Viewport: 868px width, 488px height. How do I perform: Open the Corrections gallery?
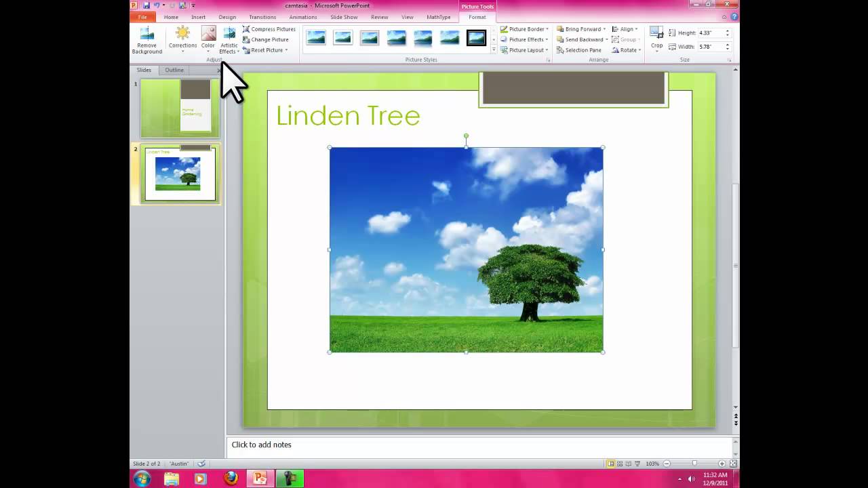click(182, 40)
